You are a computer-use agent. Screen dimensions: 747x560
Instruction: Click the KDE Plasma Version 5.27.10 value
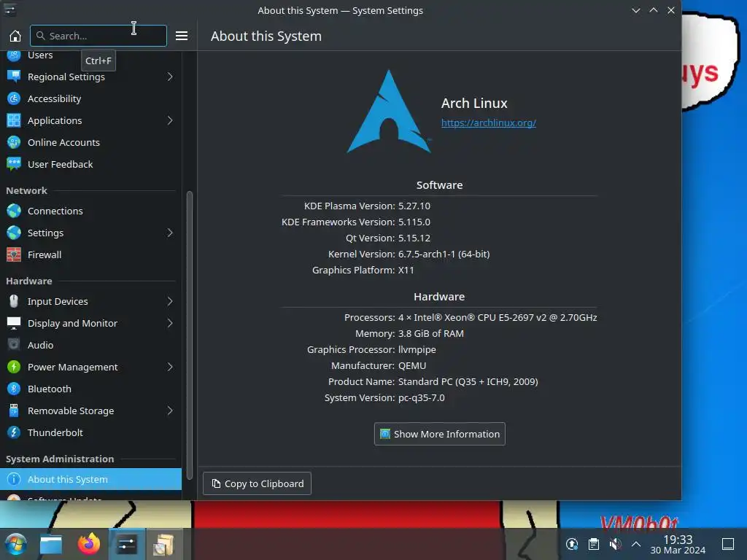coord(414,206)
